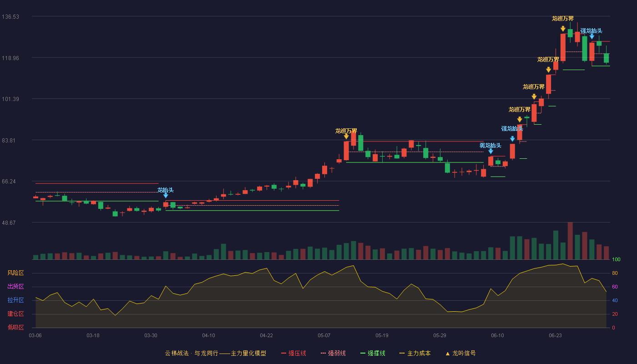Toggle the 强弱线 legend entry
Screen dimensions: 637x364
click(x=333, y=353)
